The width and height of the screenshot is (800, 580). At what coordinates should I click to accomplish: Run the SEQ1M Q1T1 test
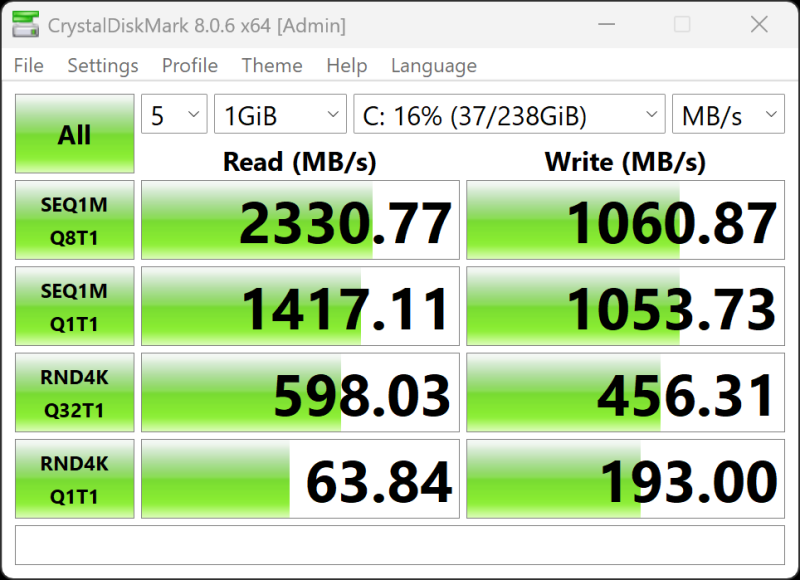tap(74, 306)
